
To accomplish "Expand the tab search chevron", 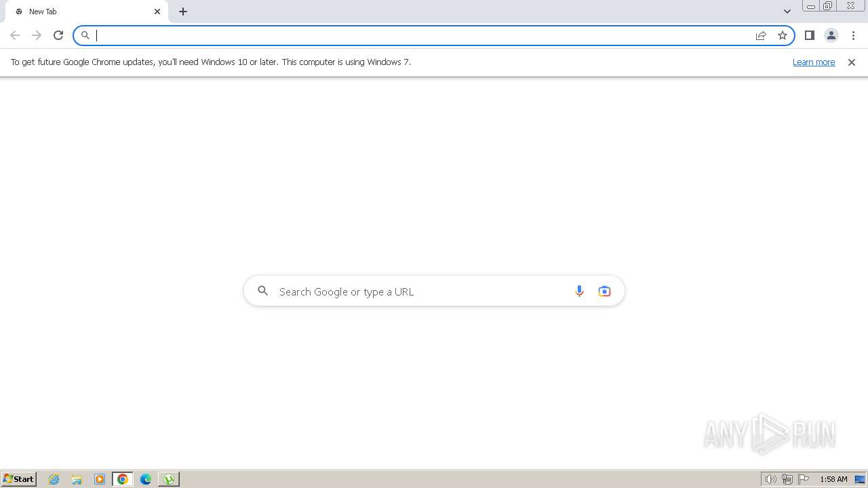I will (x=787, y=12).
